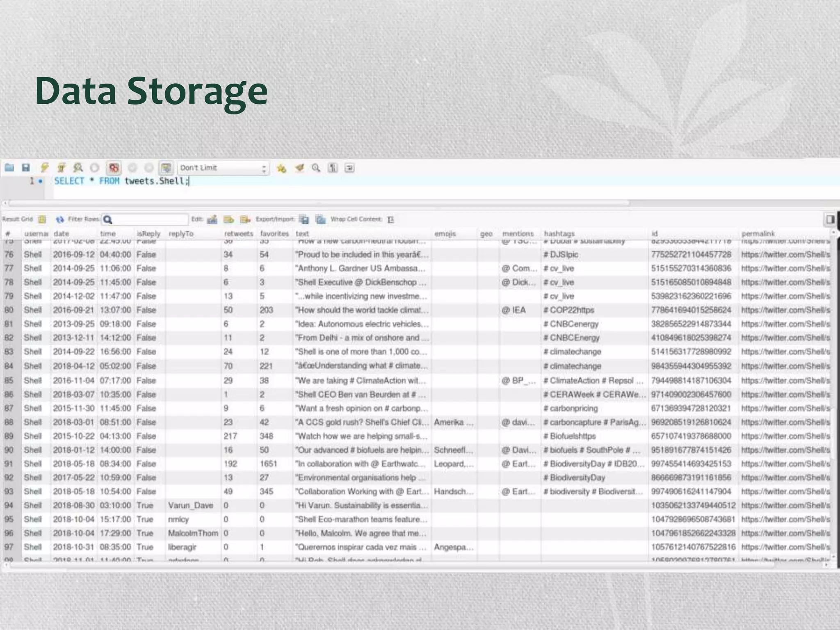840x630 pixels.
Task: Focus the Filter Rows search box
Action: pos(145,219)
